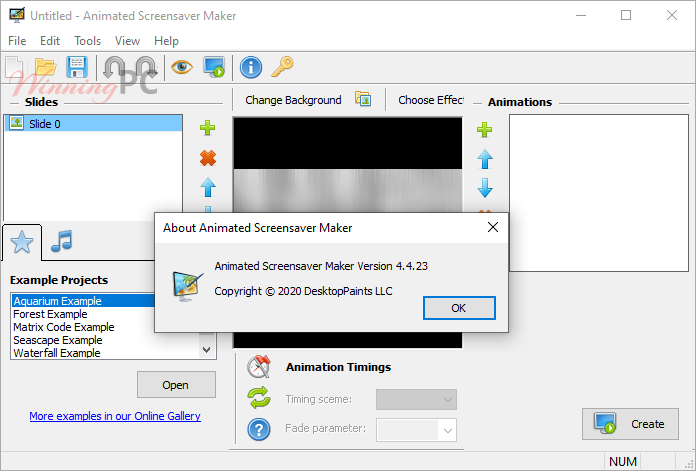Open the File menu
This screenshot has width=696, height=471.
17,41
